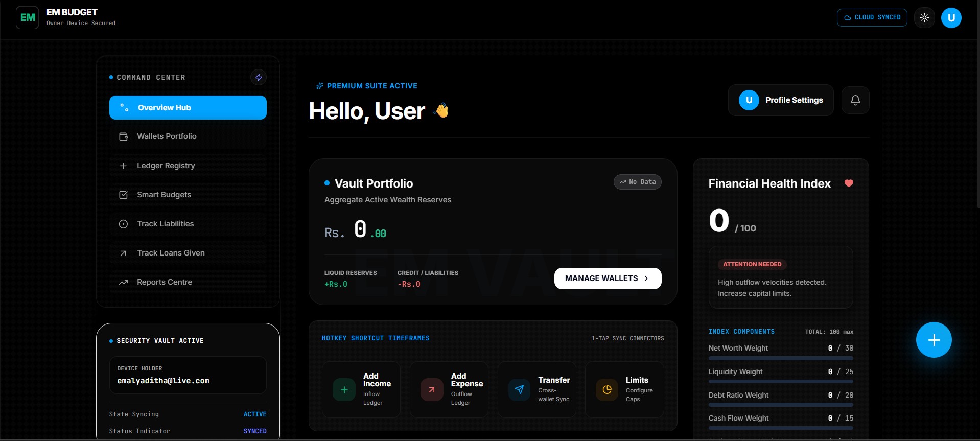Image resolution: width=980 pixels, height=441 pixels.
Task: Click the Cash Flow Weight label
Action: [738, 418]
